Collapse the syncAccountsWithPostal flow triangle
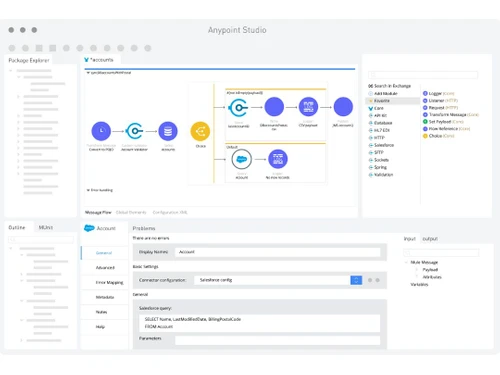The image size is (500, 375). [88, 73]
